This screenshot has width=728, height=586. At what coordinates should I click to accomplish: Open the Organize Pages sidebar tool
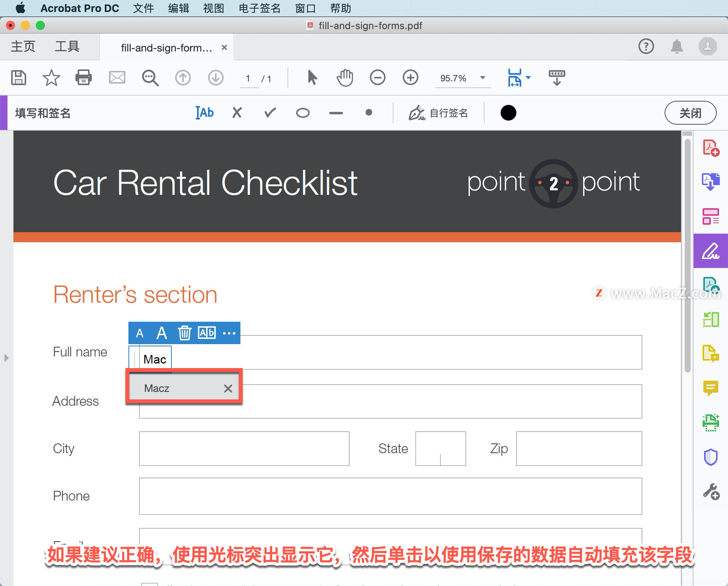click(711, 216)
